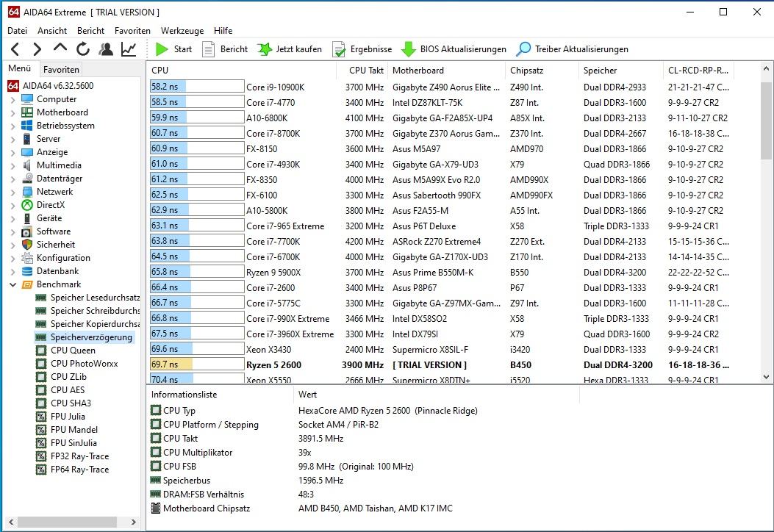Expand the Netzwerk tree node
Image resolution: width=774 pixels, height=532 pixels.
click(12, 193)
